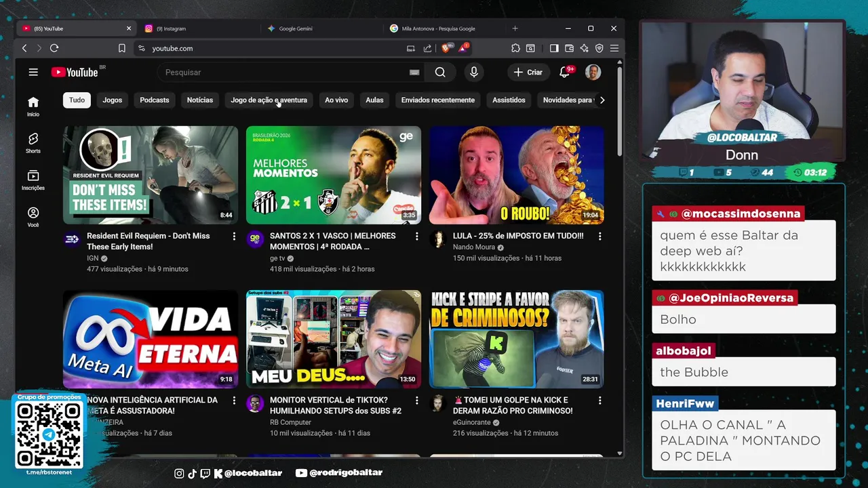Open the eGuinorante channel link
This screenshot has width=868, height=488.
point(472,422)
